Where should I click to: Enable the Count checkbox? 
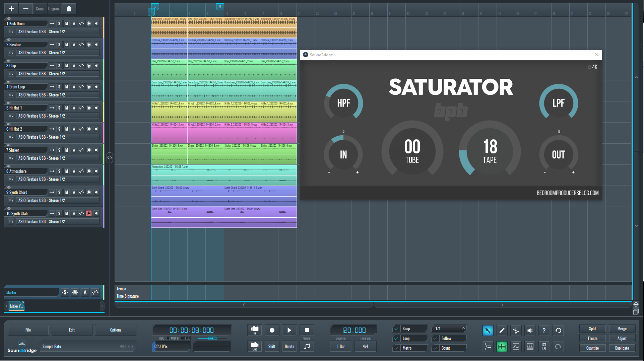(435, 348)
